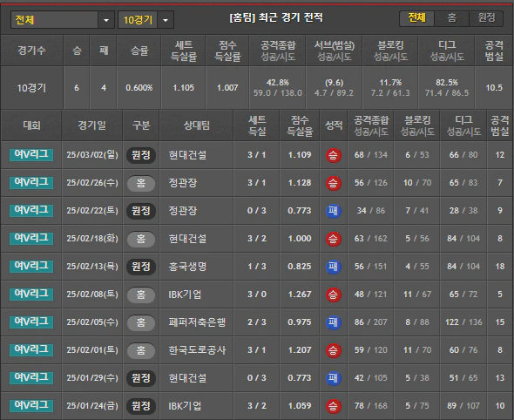The height and width of the screenshot is (420, 514).
Task: Click the 패 result icon for 25/01/29 match
Action: click(333, 378)
